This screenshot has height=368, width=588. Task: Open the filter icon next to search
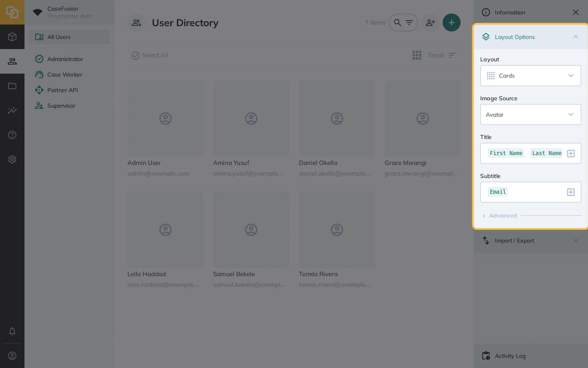[409, 22]
